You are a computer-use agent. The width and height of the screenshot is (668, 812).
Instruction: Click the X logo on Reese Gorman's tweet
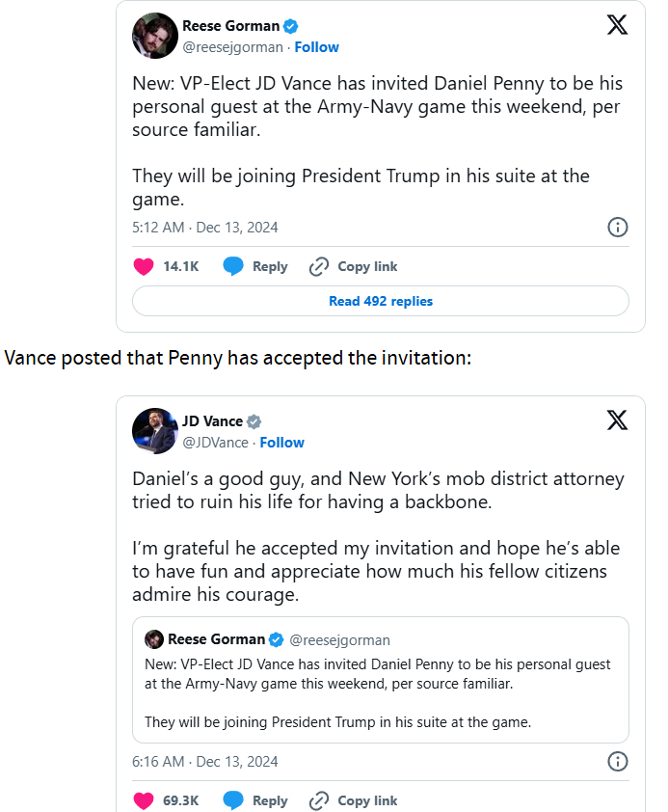(618, 25)
